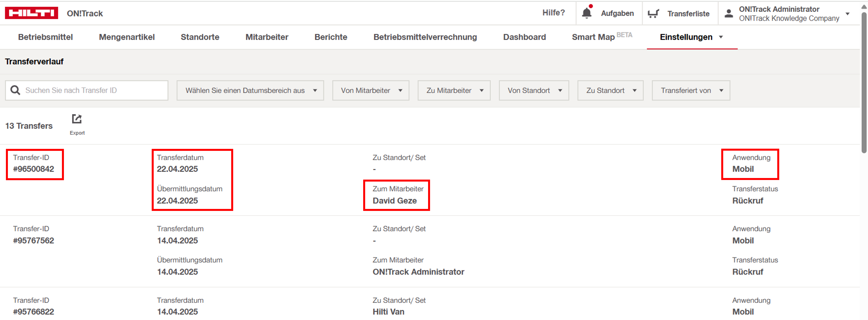This screenshot has height=320, width=868.
Task: Open the date range dropdown
Action: coord(250,91)
